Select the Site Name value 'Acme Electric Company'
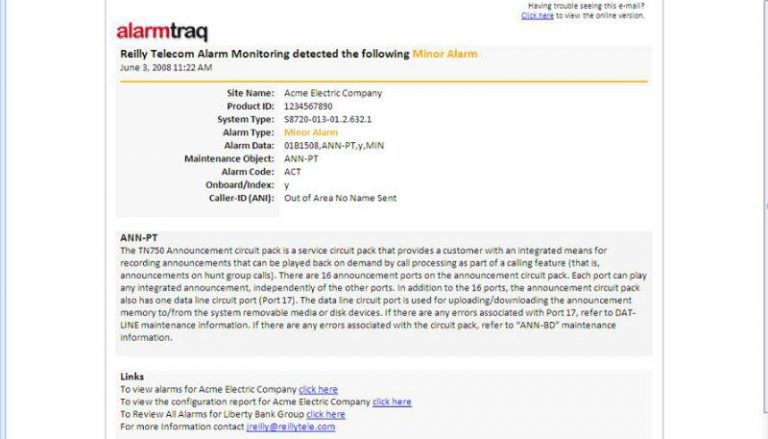 pyautogui.click(x=334, y=93)
